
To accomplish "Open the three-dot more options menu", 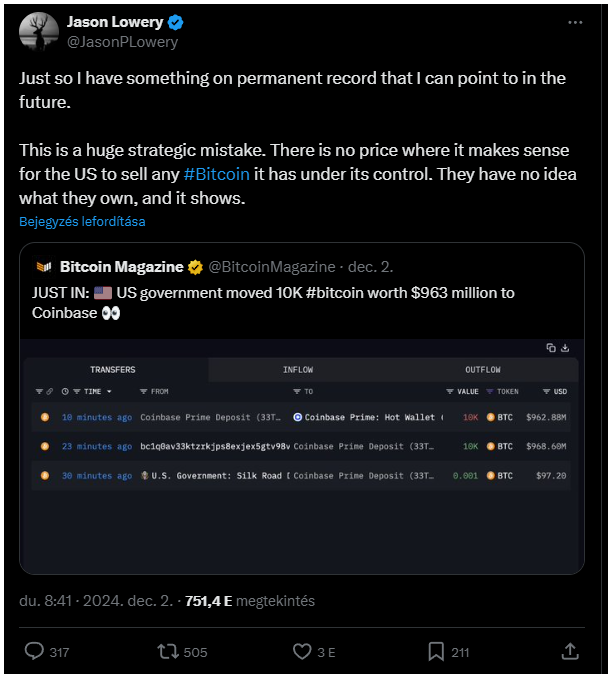I will (x=573, y=22).
